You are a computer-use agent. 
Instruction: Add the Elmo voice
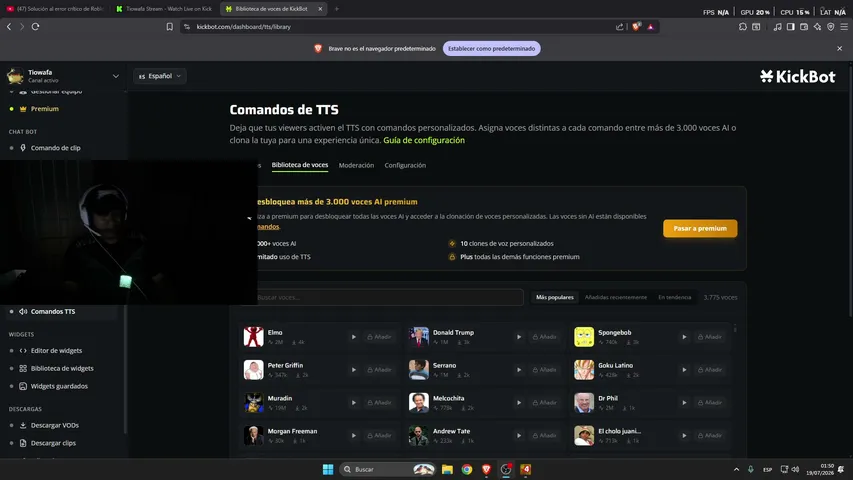[379, 337]
